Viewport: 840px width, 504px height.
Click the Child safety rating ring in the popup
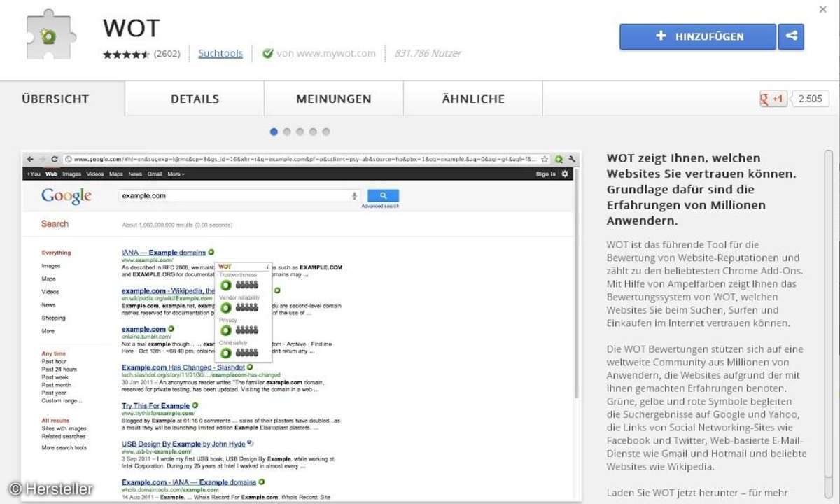click(x=226, y=352)
